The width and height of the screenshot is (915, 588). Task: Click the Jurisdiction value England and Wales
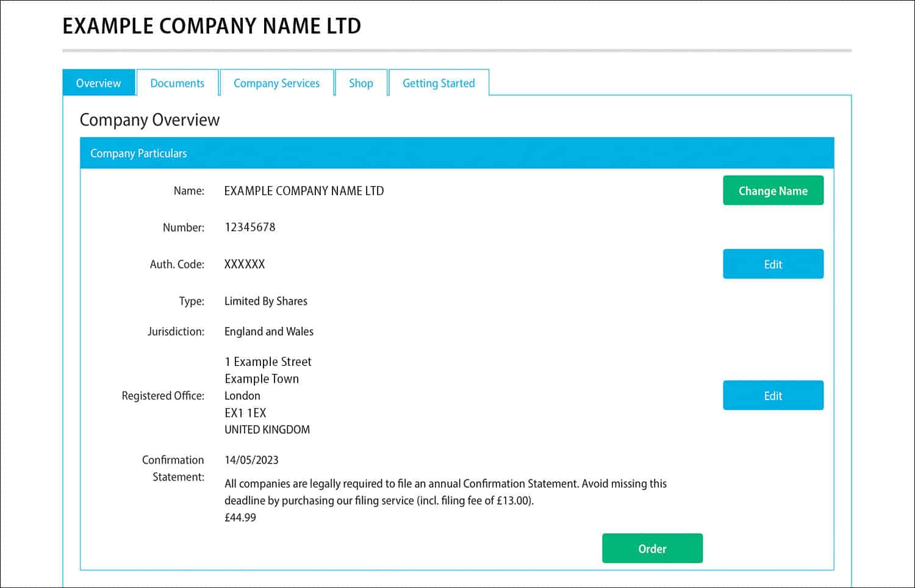pos(268,331)
